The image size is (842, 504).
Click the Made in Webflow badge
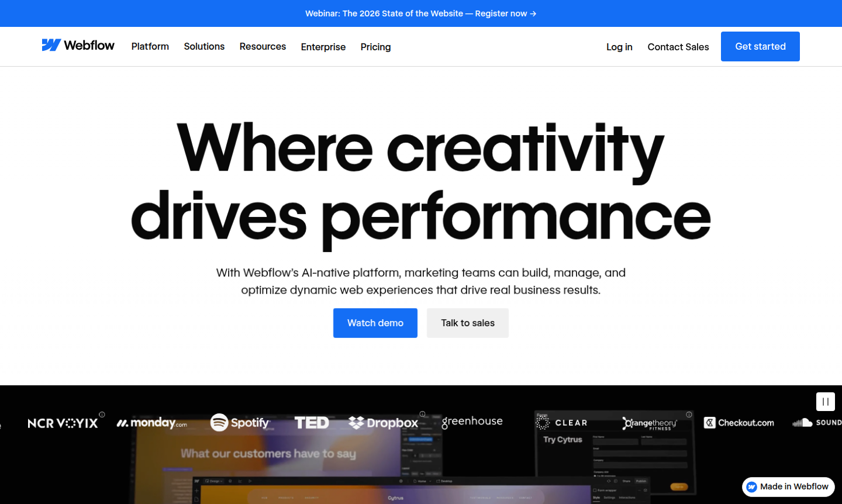[x=788, y=486]
